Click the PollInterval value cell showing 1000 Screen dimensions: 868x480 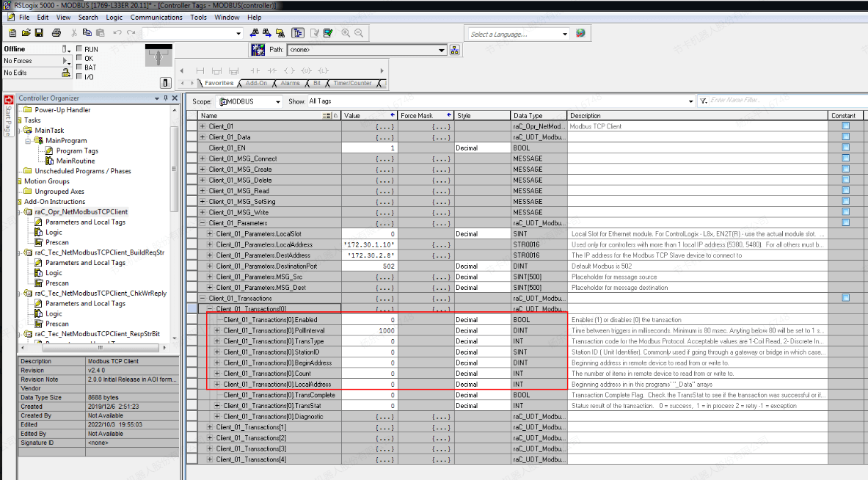[369, 330]
